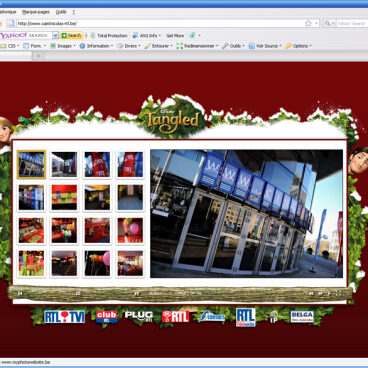Click the address bar URL field
368x368 pixels.
pos(160,23)
